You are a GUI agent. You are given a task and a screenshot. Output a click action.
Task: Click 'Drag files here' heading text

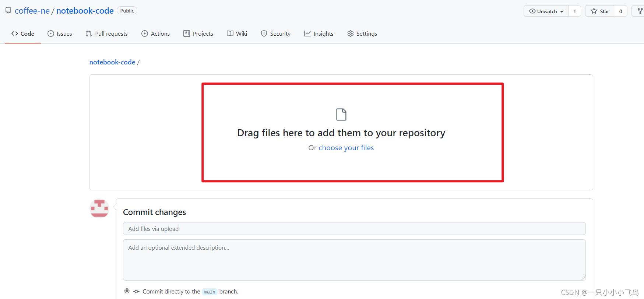point(341,133)
